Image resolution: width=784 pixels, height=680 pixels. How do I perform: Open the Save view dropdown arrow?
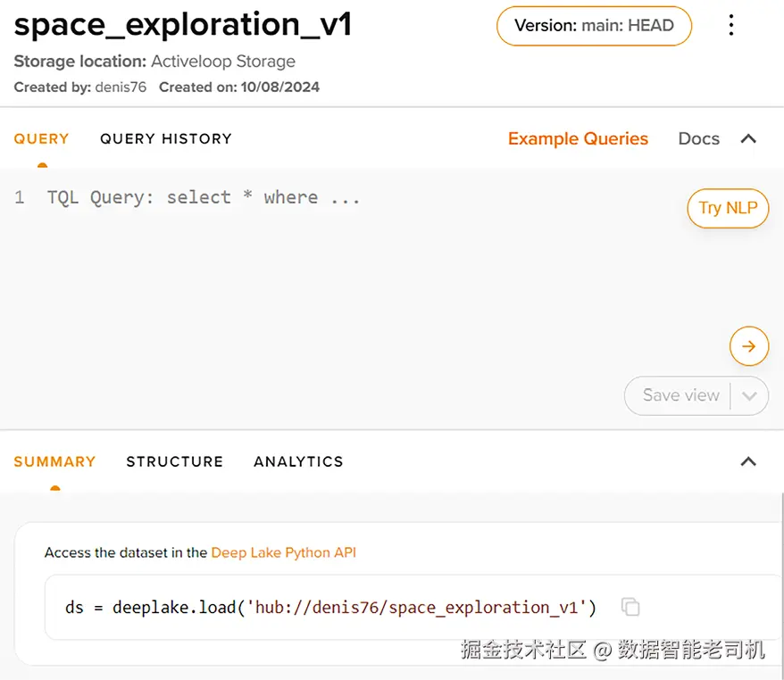click(749, 395)
